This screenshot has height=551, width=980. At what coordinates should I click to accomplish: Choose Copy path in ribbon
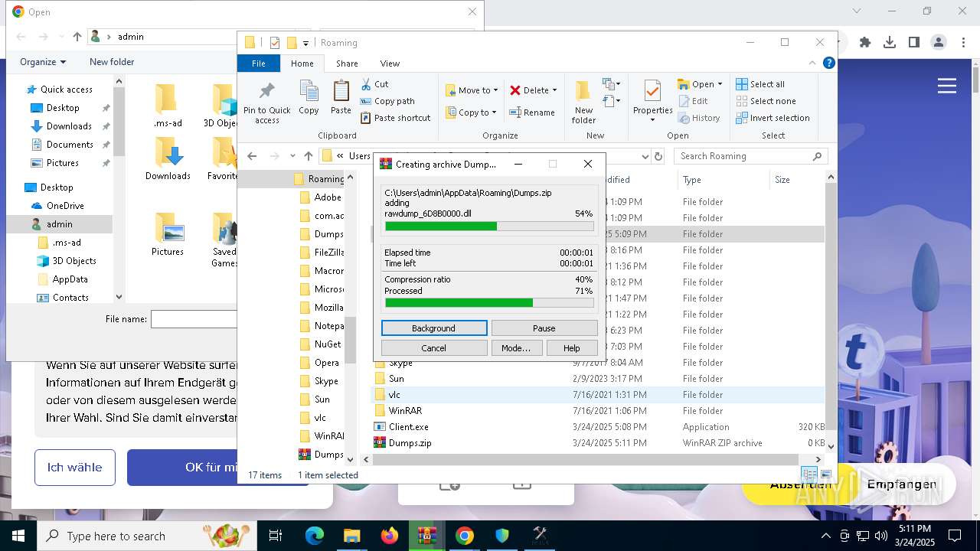[387, 101]
